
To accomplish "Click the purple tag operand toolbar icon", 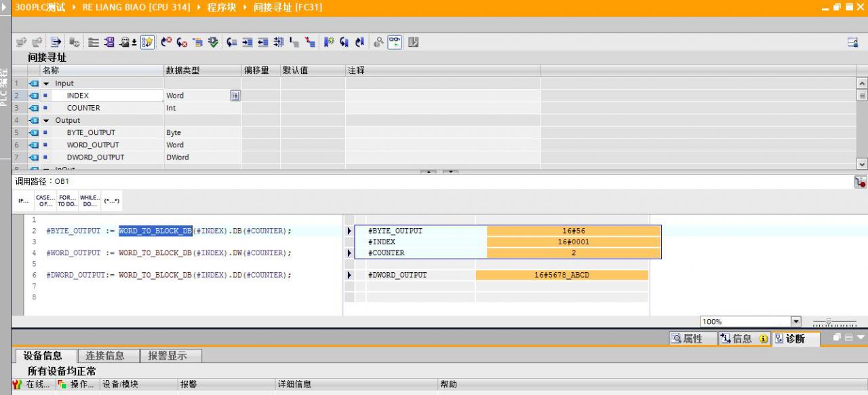I will tap(109, 42).
